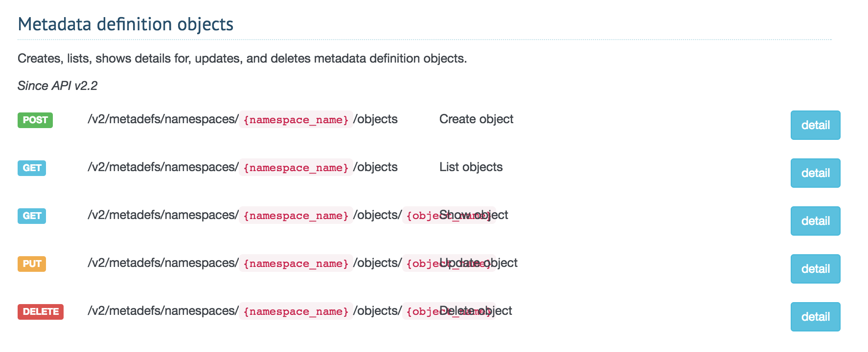868x352 pixels.
Task: Click the 'Since API v2.2' text
Action: (x=57, y=86)
